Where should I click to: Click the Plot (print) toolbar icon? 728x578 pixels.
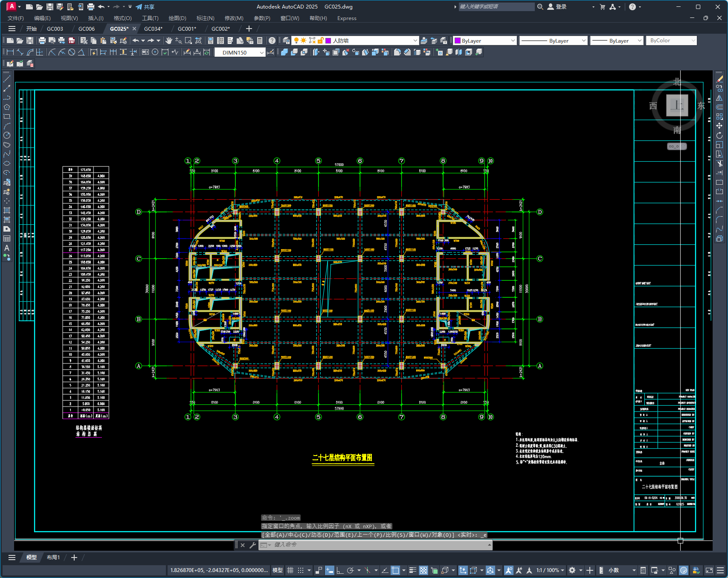(42, 41)
